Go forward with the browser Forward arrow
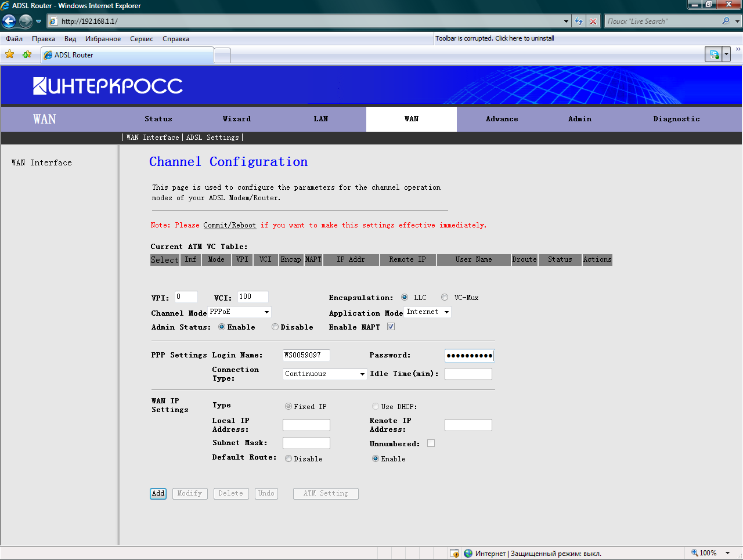This screenshot has height=560, width=743. pos(26,21)
